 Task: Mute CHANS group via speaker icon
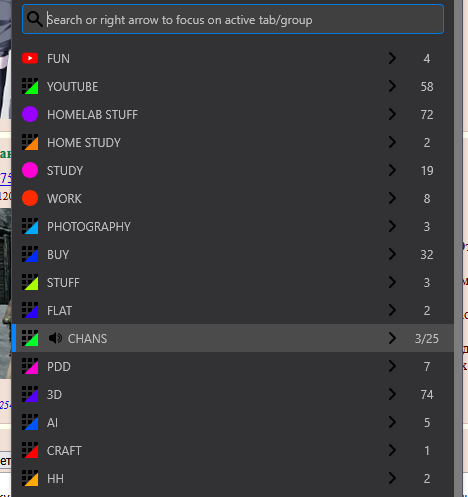pyautogui.click(x=55, y=338)
